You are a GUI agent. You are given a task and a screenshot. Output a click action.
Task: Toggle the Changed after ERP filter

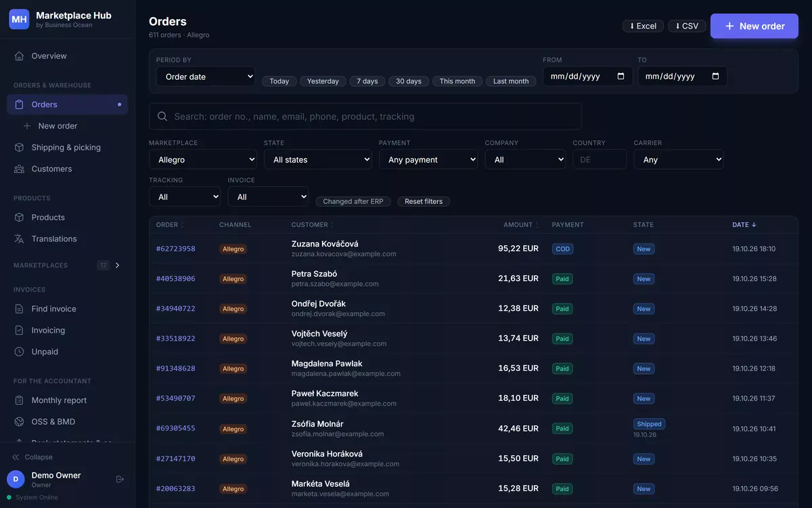[x=353, y=201]
